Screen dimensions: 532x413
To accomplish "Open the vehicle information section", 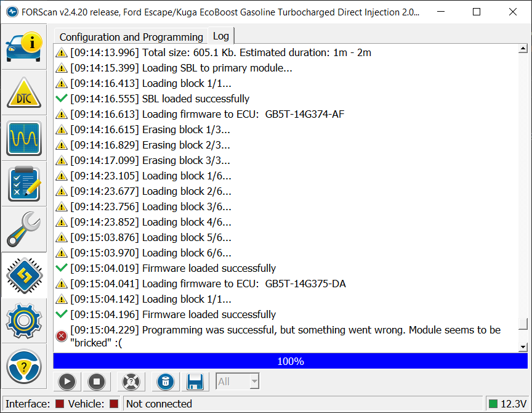I will (24, 46).
